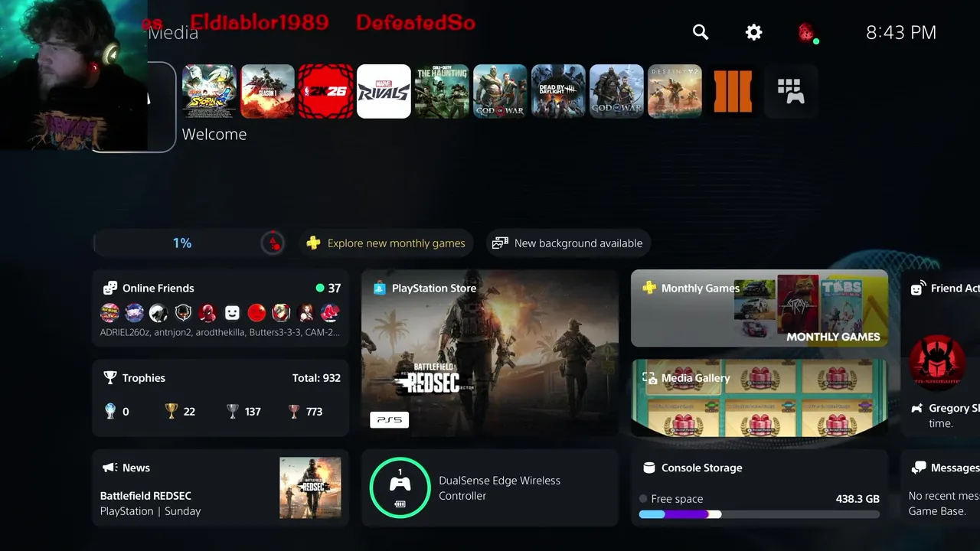The image size is (980, 551).
Task: Click the Messages speech bubble icon
Action: [918, 468]
